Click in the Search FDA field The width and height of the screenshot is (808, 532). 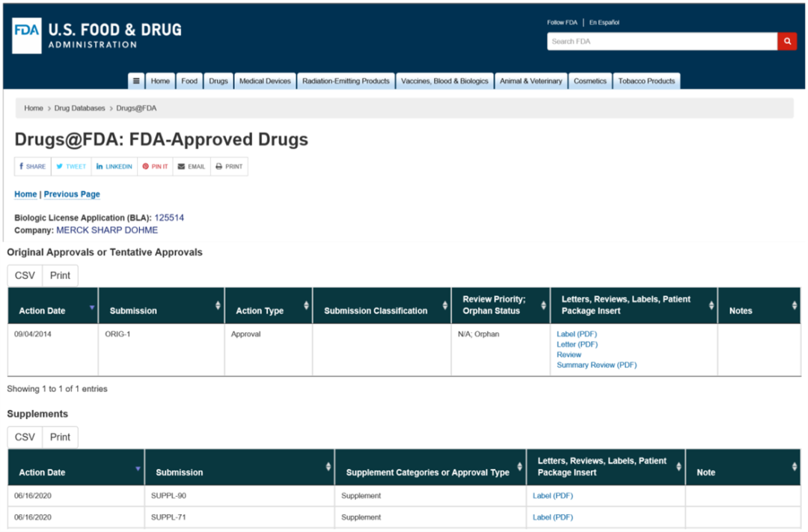[662, 41]
